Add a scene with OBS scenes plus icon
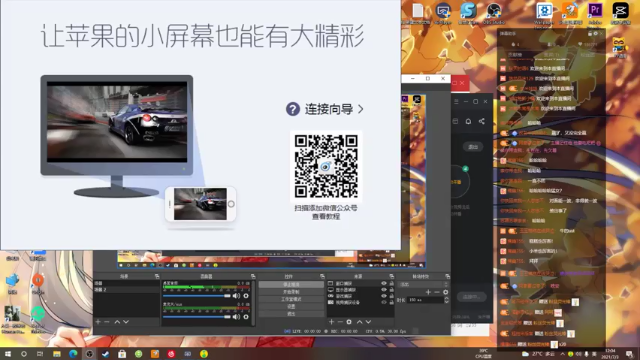640x360 pixels. point(98,322)
